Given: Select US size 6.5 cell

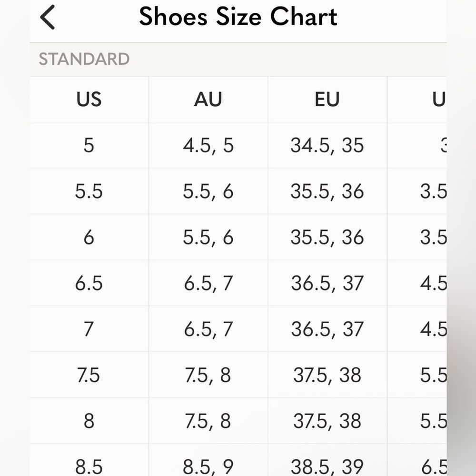Looking at the screenshot, I should point(89,283).
